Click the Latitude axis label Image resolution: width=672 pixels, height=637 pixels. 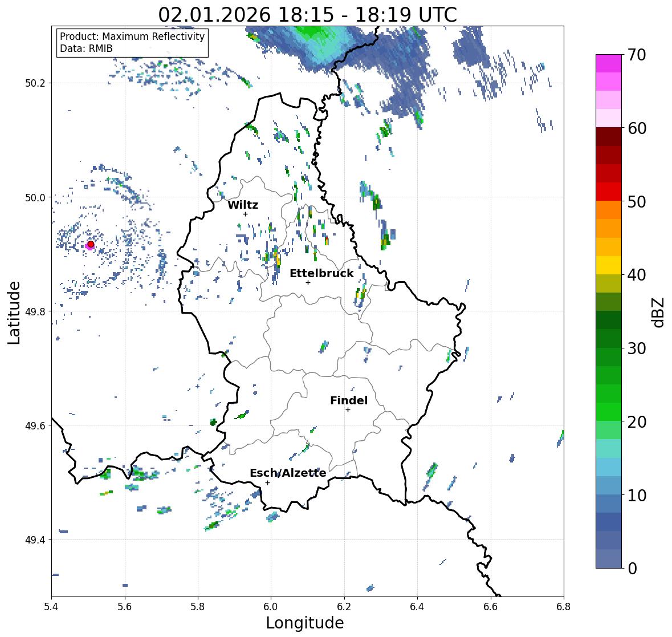(14, 313)
